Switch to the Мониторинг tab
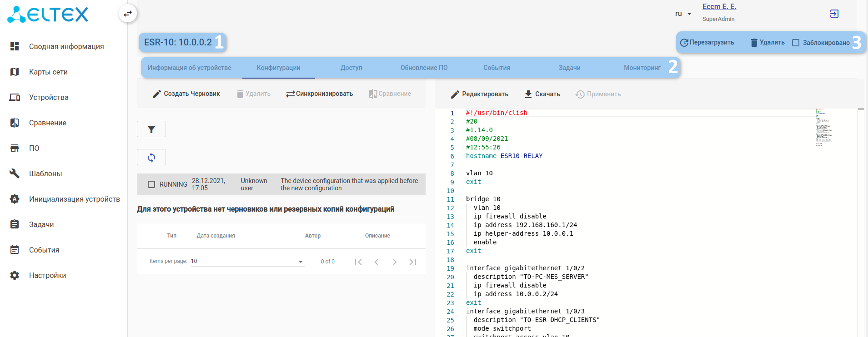The height and width of the screenshot is (337, 868). (x=642, y=68)
